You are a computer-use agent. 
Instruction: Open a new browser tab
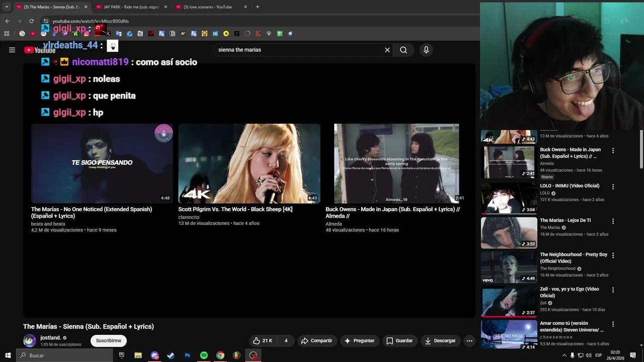tap(258, 7)
